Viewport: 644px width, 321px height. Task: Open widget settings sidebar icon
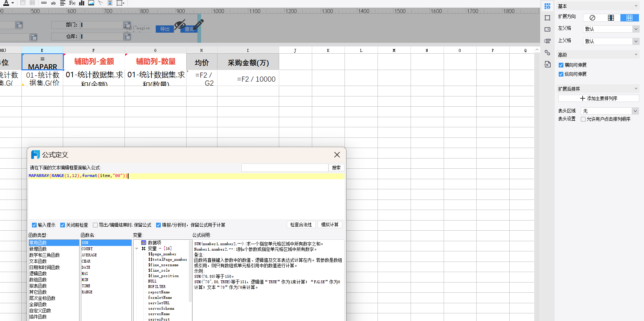click(547, 29)
